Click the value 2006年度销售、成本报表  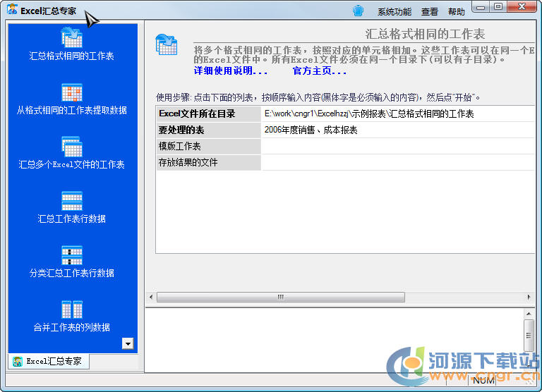311,130
